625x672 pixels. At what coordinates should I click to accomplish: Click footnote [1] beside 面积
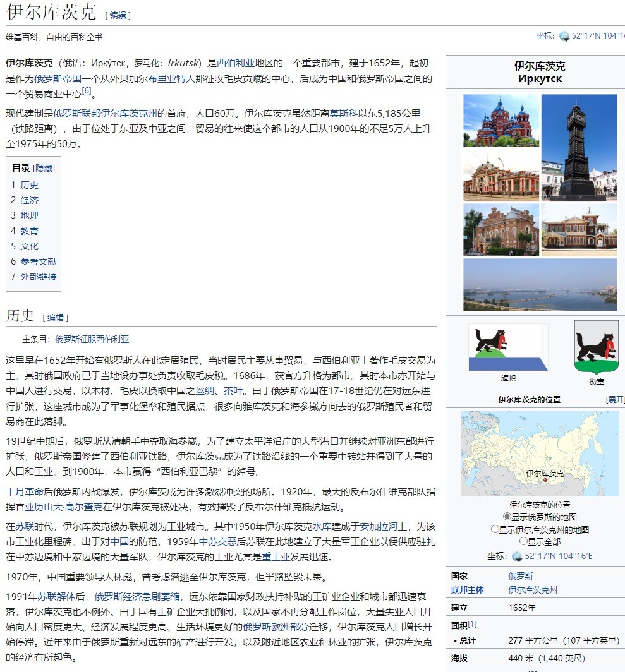(x=472, y=624)
